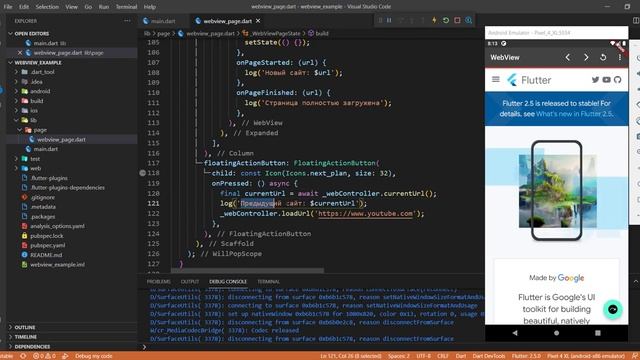This screenshot has height=360, width=640.
Task: Click the youtube.com URL in code
Action: (x=365, y=213)
